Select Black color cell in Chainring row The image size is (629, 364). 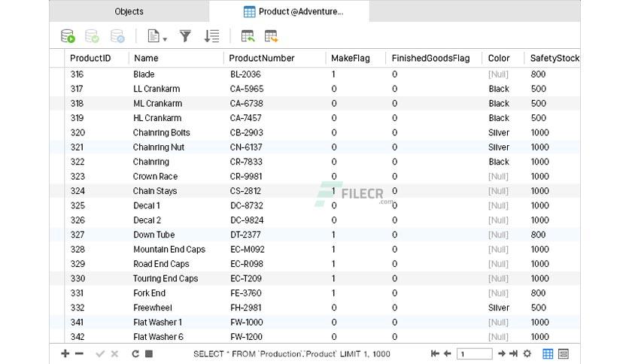499,162
